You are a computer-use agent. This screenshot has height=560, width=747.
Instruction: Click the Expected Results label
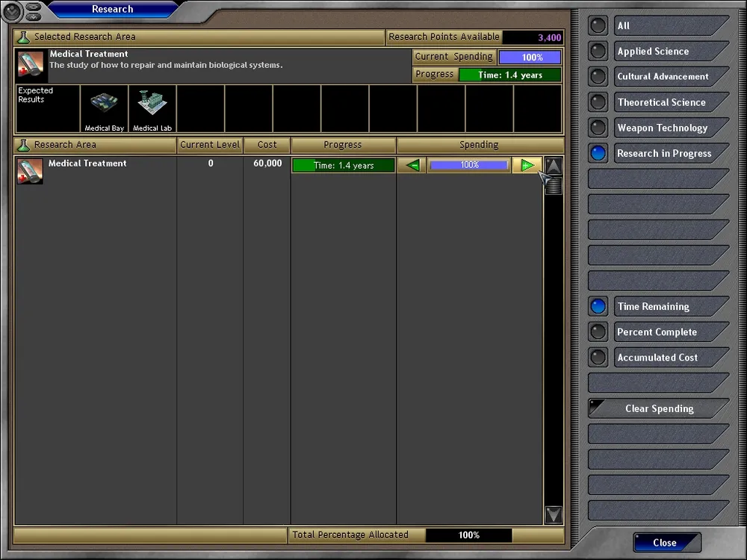(x=35, y=95)
